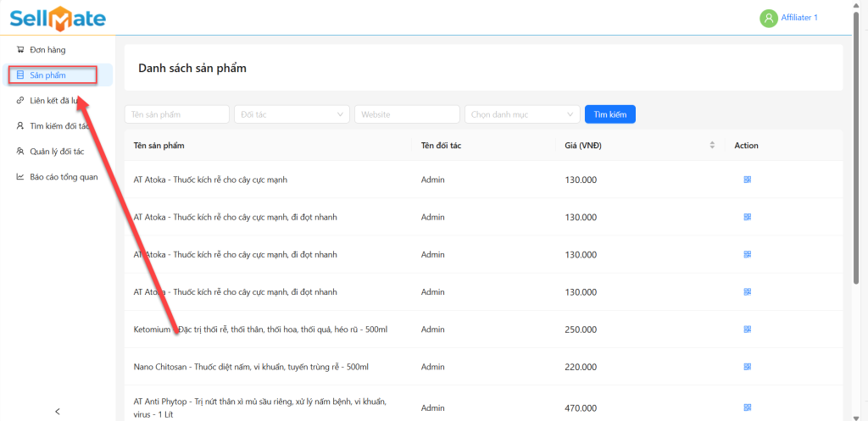Screen dimensions: 868x421
Task: Click the Website filter field
Action: pyautogui.click(x=407, y=114)
